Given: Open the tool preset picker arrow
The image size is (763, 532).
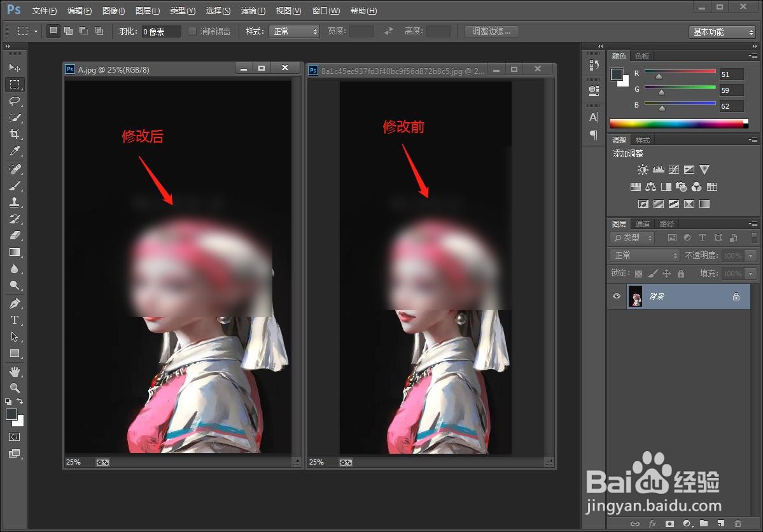Looking at the screenshot, I should coord(36,31).
